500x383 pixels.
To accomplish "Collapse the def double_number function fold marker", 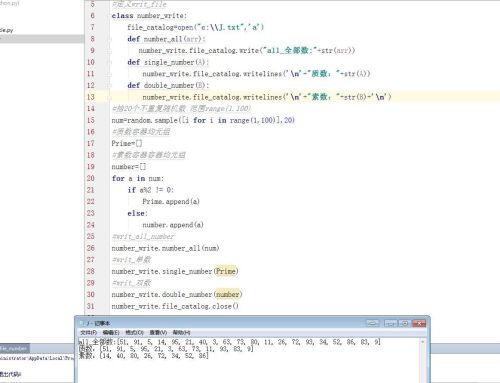I will [x=109, y=86].
